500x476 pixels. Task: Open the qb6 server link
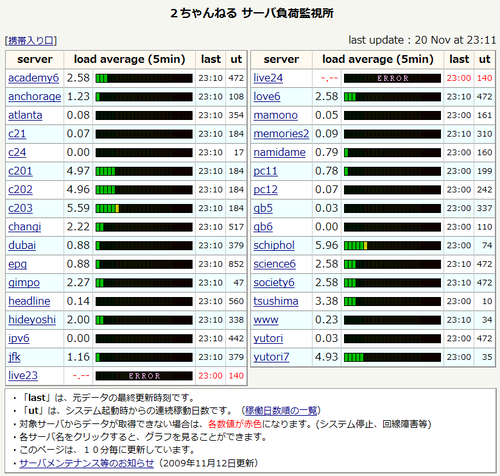(263, 227)
